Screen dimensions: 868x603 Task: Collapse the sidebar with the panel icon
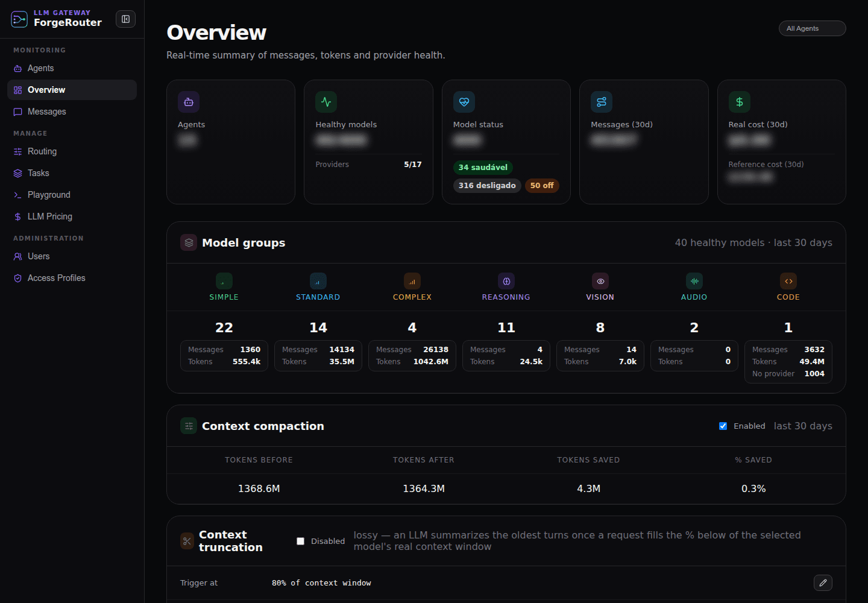(x=125, y=19)
